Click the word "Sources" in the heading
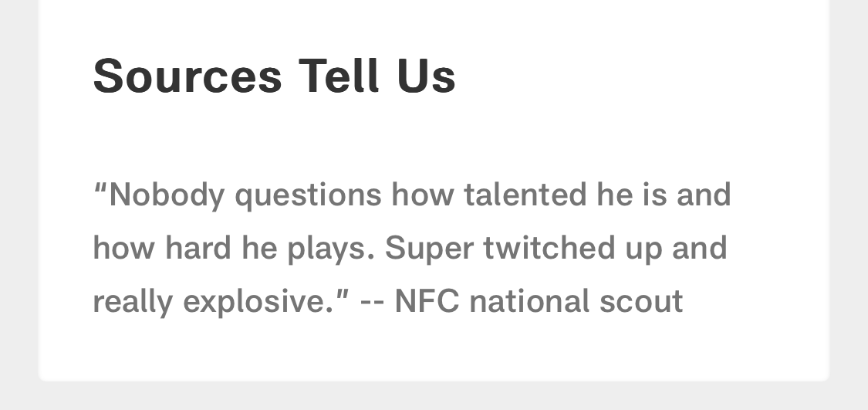868x410 pixels. tap(187, 76)
